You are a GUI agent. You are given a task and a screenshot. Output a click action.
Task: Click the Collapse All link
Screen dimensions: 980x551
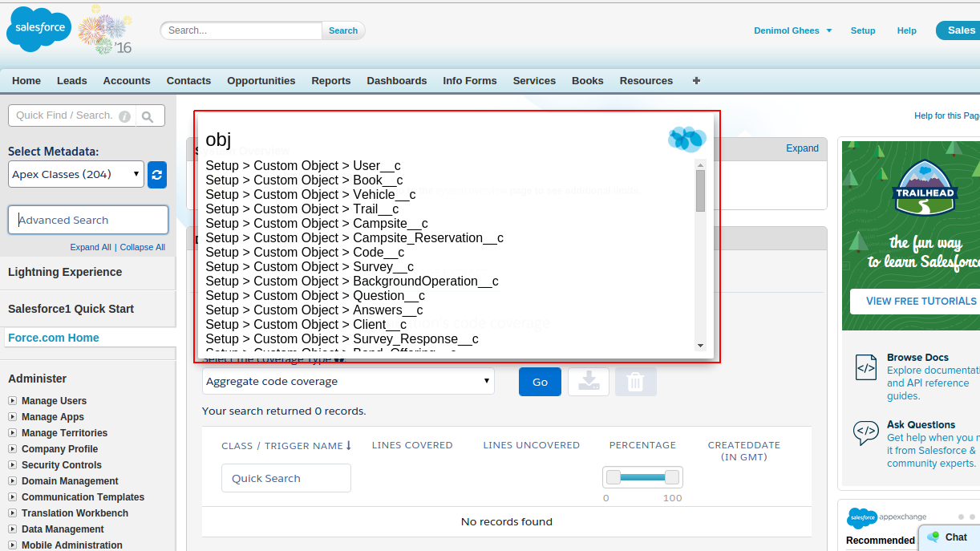point(143,247)
